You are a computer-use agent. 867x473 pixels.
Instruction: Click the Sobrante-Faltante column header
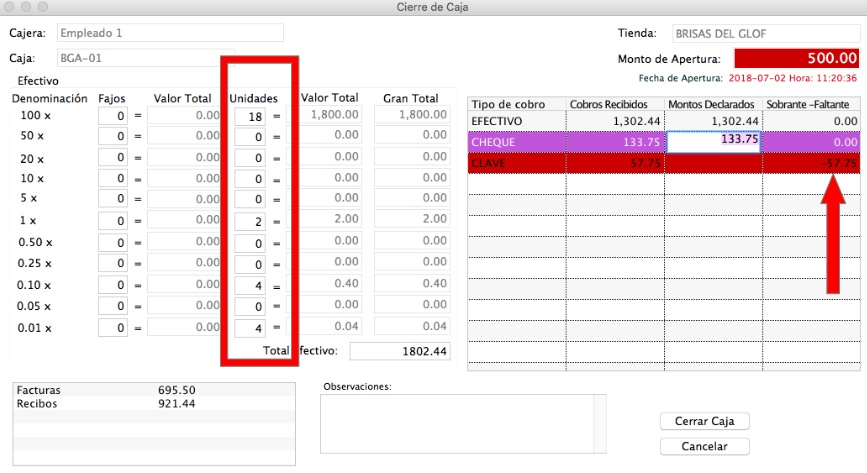812,104
